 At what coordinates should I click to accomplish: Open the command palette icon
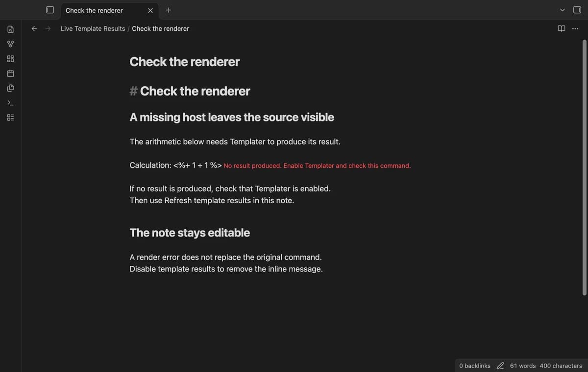(10, 103)
